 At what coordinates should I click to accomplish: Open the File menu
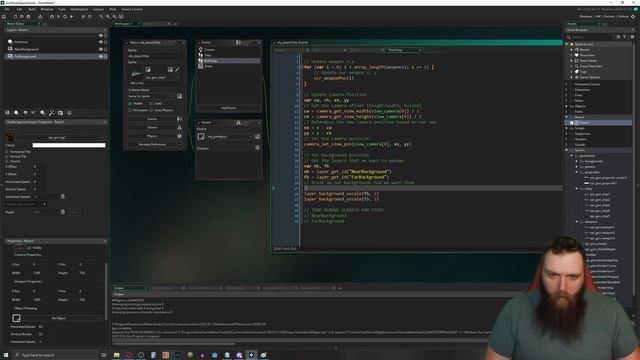[x=7, y=9]
